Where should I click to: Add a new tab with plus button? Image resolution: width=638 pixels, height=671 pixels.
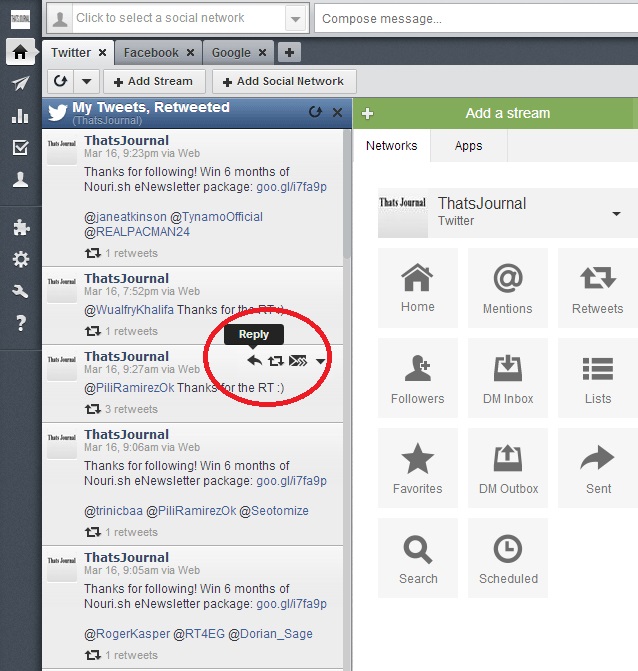pyautogui.click(x=289, y=53)
